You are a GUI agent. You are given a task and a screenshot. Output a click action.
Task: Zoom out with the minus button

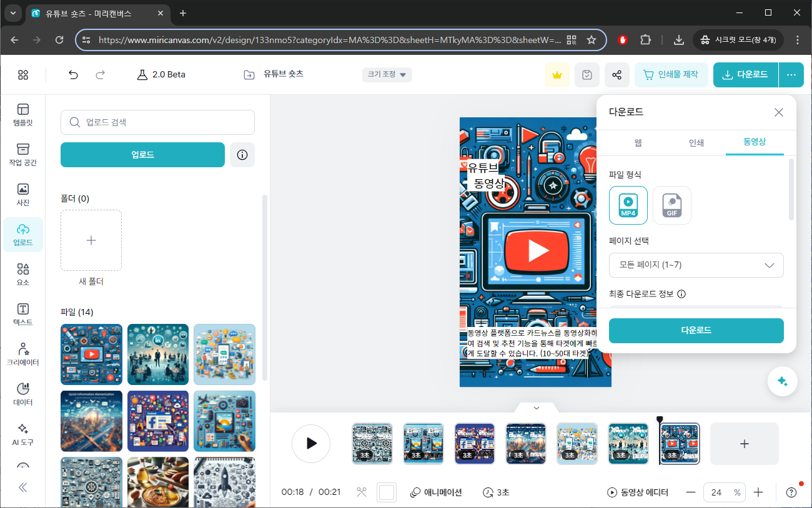tap(691, 492)
